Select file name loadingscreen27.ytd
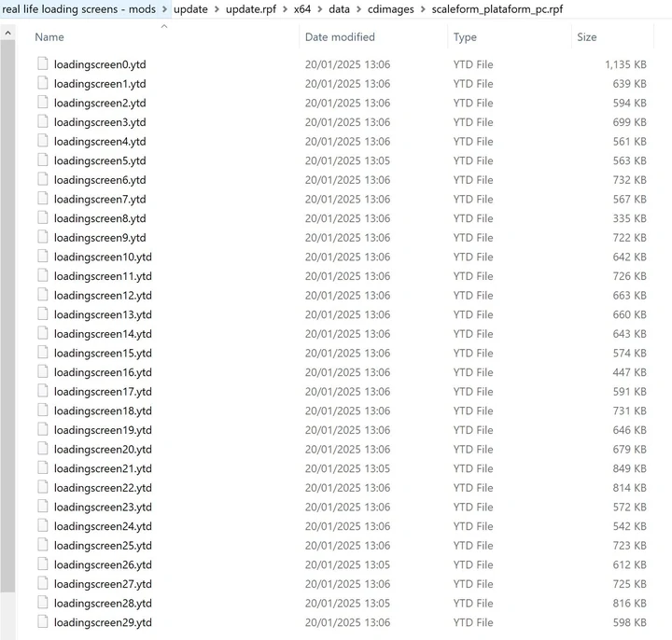Viewport: 672px width, 640px height. coord(103,584)
